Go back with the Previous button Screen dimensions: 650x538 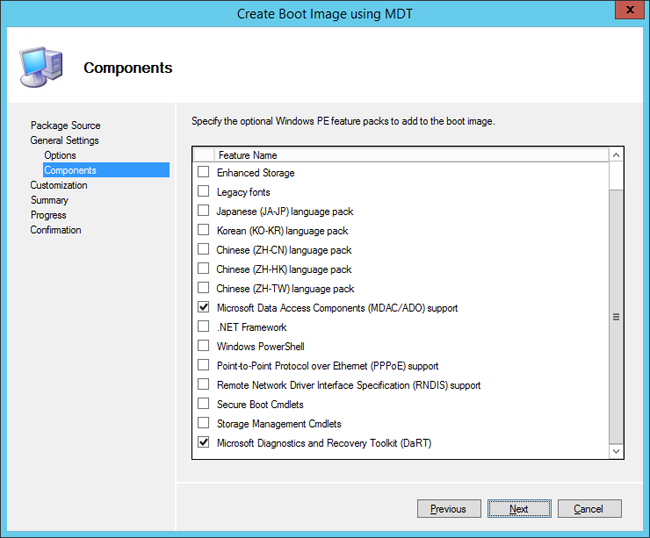(x=448, y=509)
